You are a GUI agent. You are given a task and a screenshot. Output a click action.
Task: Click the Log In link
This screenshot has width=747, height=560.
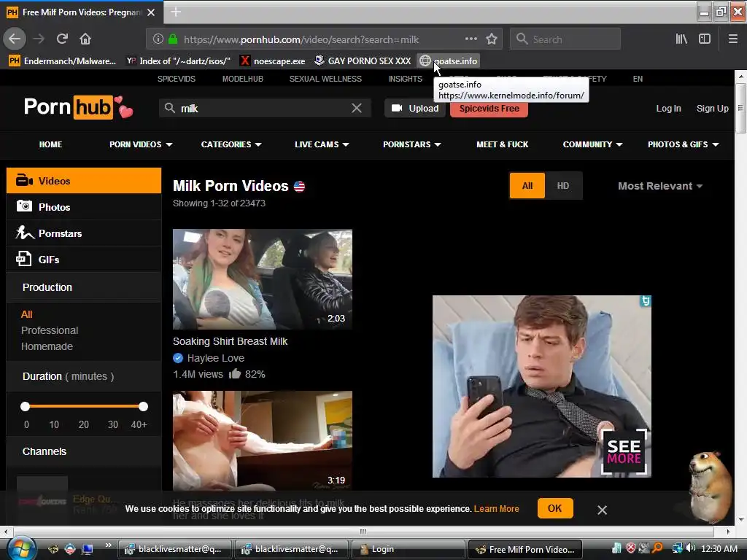tap(668, 108)
